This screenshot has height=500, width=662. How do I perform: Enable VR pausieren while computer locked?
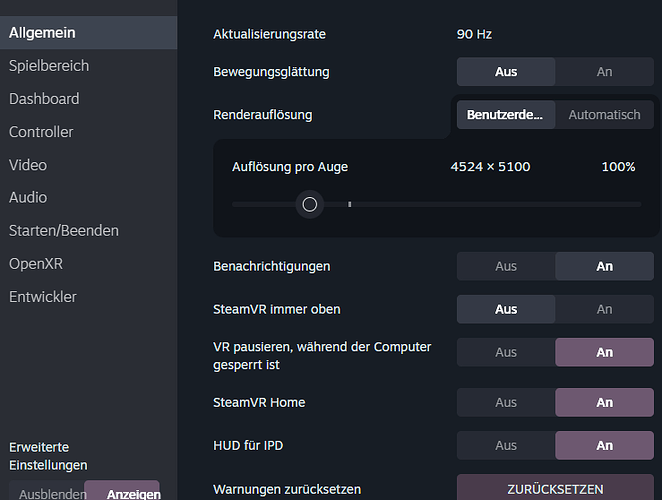point(605,352)
